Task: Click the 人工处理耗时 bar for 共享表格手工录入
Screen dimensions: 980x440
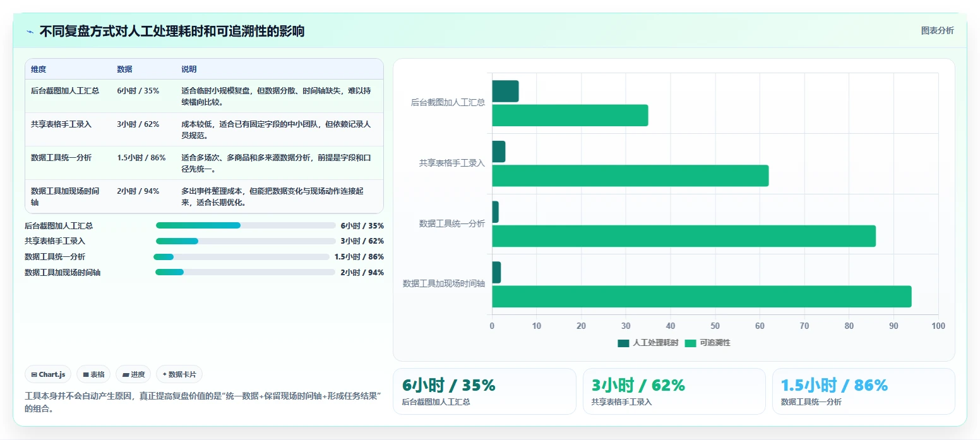Action: tap(499, 152)
